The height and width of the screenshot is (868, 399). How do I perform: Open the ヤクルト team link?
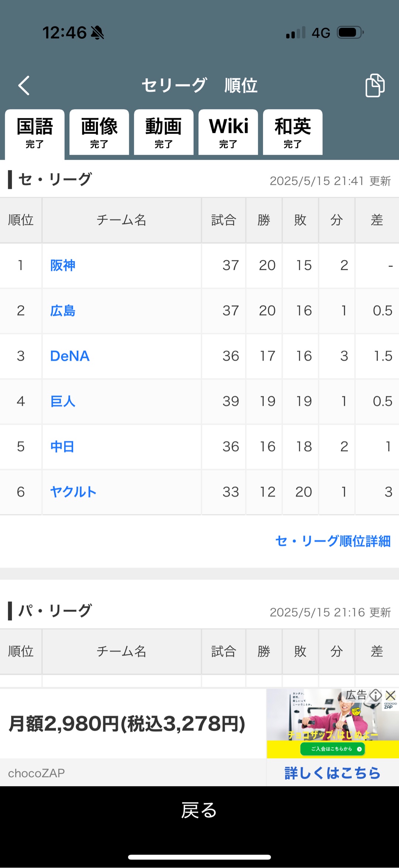(73, 492)
